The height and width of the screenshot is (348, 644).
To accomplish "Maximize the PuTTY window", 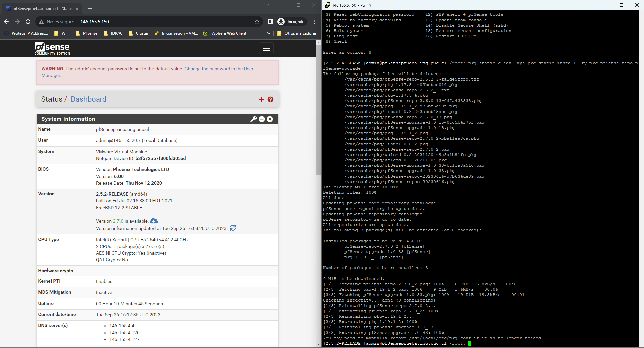I will [621, 5].
